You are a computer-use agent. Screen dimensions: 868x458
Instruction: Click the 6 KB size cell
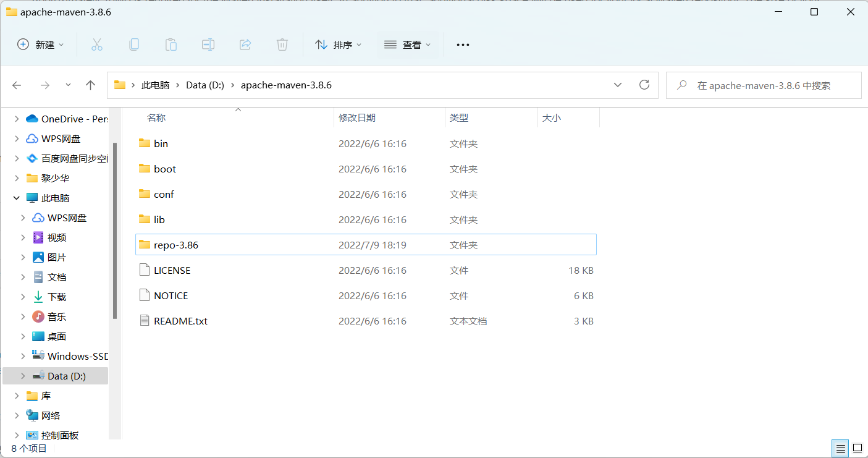coord(584,295)
